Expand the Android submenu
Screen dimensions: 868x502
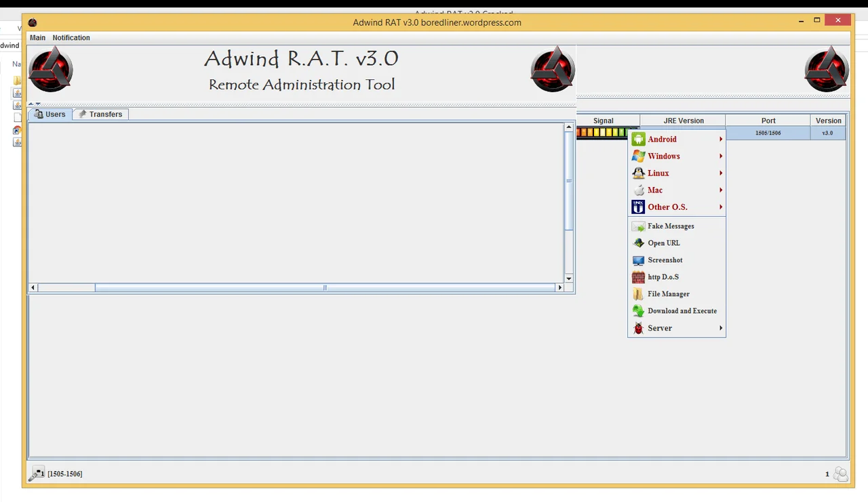[x=662, y=139]
